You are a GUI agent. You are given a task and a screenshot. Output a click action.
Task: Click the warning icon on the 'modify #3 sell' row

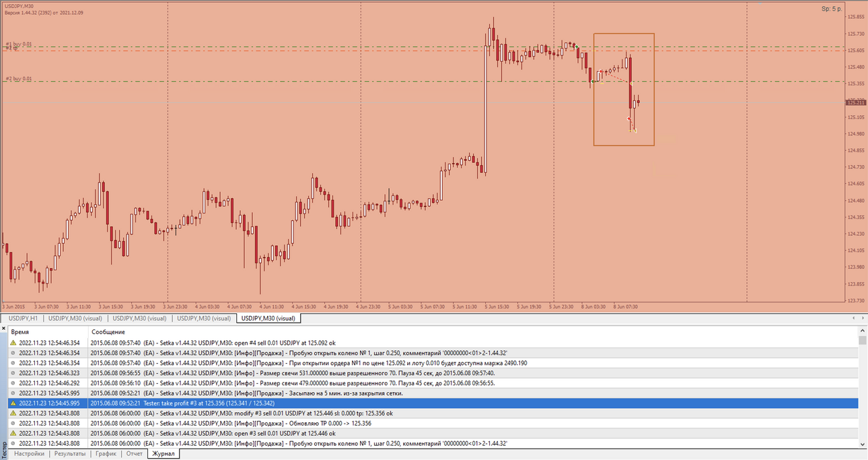pyautogui.click(x=13, y=414)
